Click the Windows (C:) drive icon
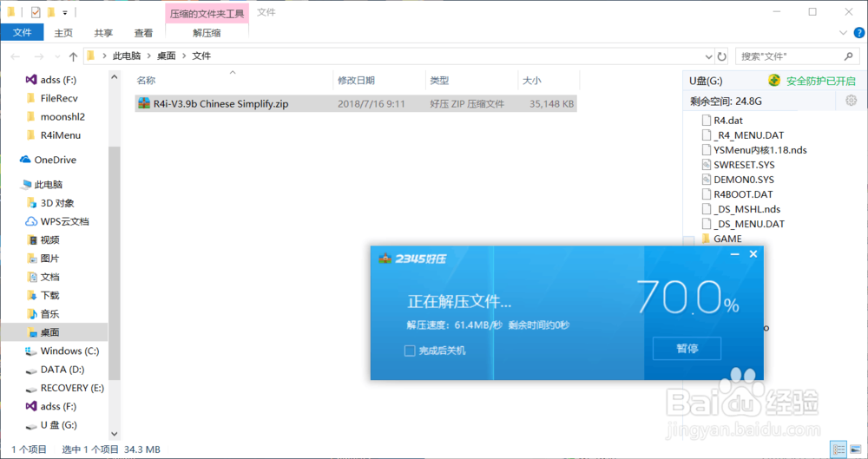This screenshot has height=459, width=868. click(31, 351)
